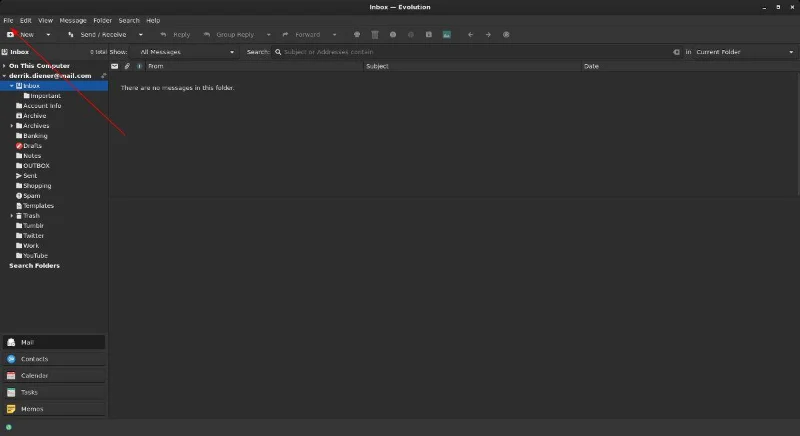This screenshot has width=800, height=436.
Task: Open the Search menu
Action: pos(129,20)
